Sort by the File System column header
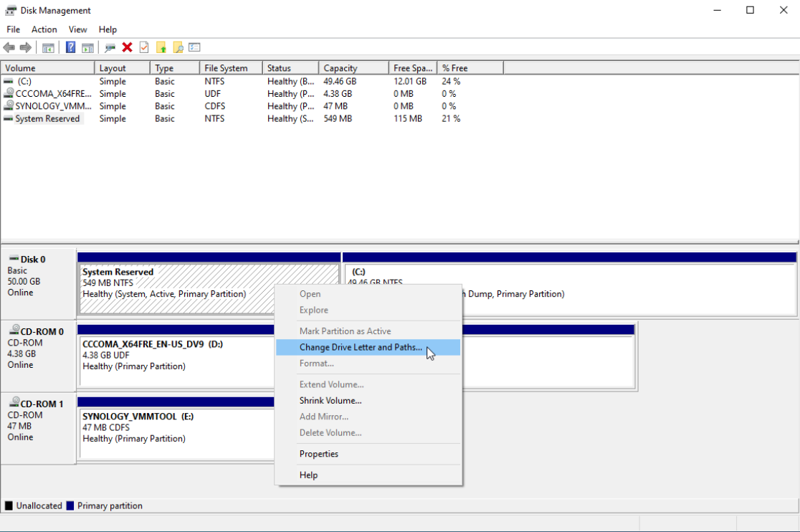 tap(226, 68)
